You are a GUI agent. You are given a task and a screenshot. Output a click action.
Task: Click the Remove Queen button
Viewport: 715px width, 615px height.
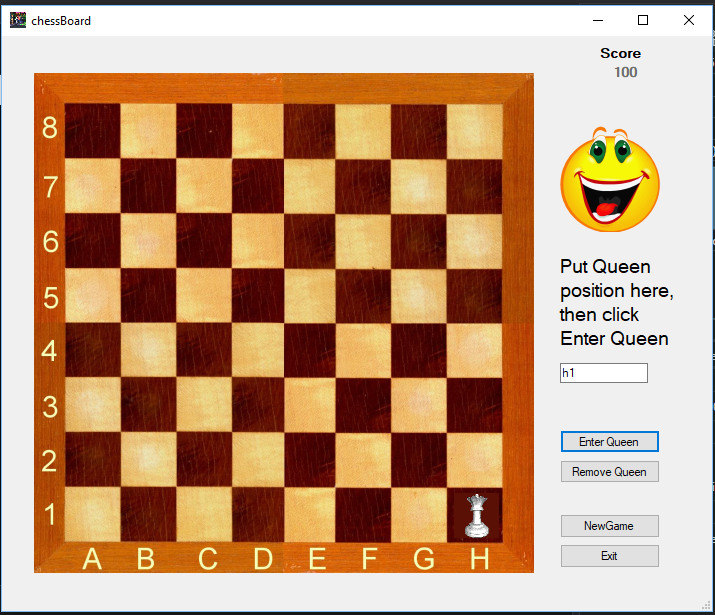pyautogui.click(x=610, y=471)
